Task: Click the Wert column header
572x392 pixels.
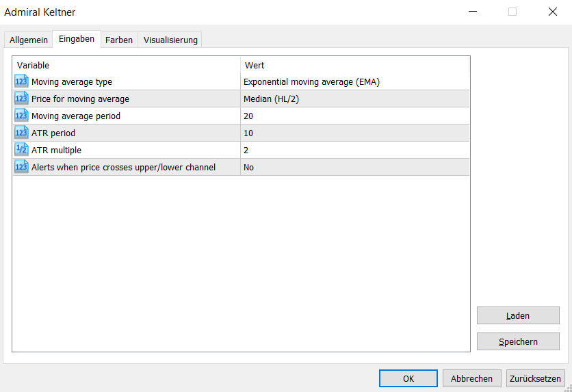Action: 354,65
